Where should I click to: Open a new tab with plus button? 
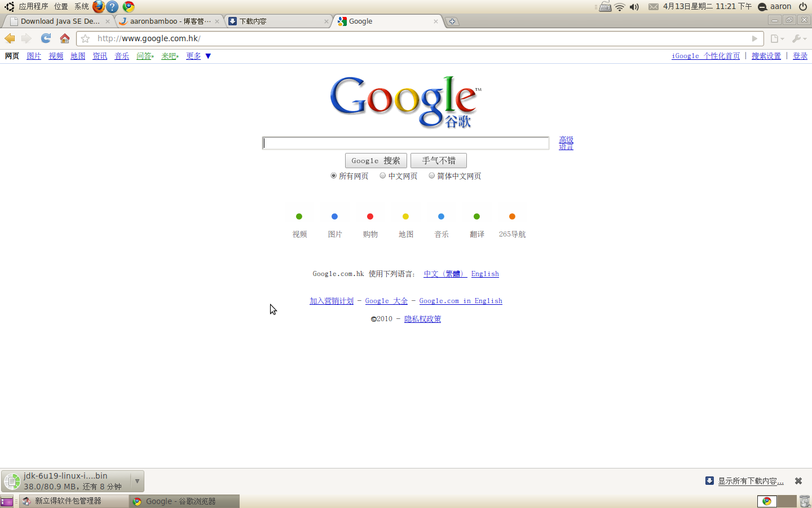tap(452, 21)
